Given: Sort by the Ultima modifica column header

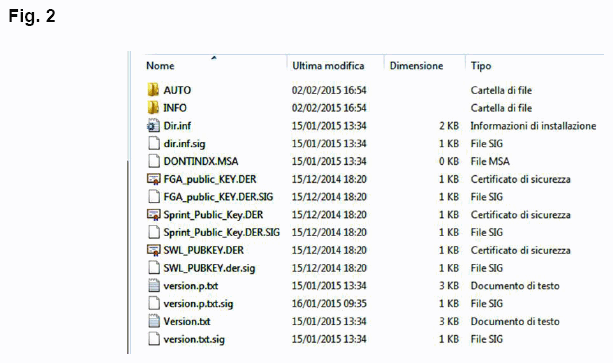Looking at the screenshot, I should click(328, 66).
